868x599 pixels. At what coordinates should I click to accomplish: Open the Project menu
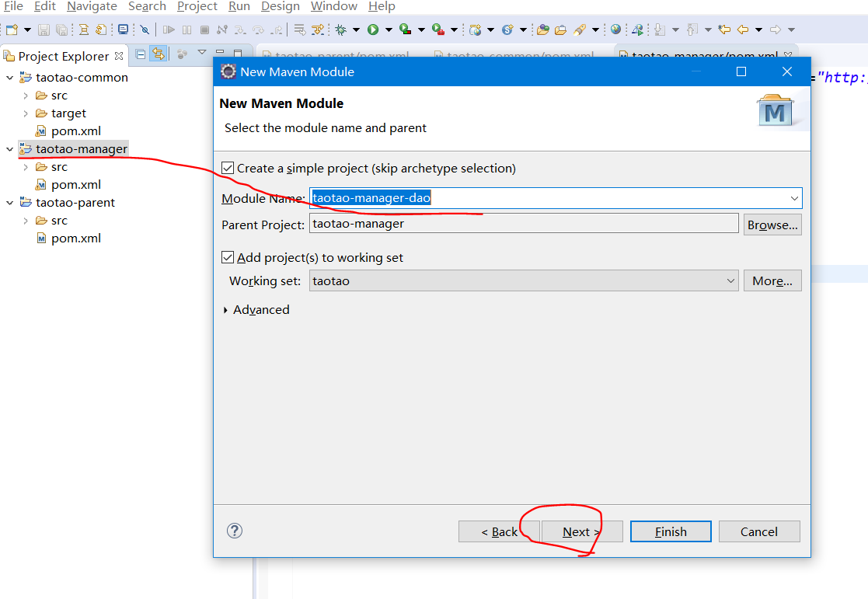pyautogui.click(x=197, y=7)
